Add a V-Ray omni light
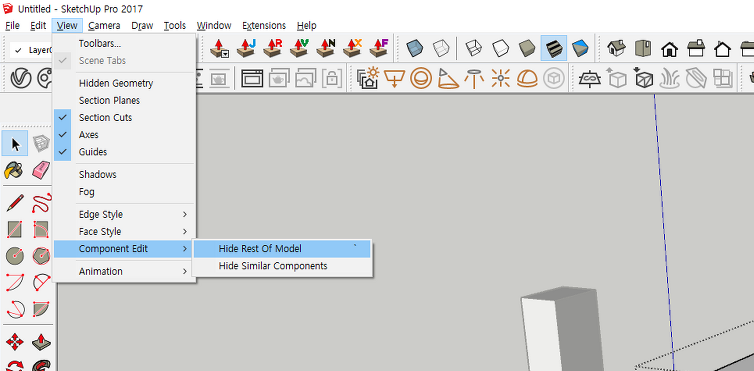 coord(501,78)
